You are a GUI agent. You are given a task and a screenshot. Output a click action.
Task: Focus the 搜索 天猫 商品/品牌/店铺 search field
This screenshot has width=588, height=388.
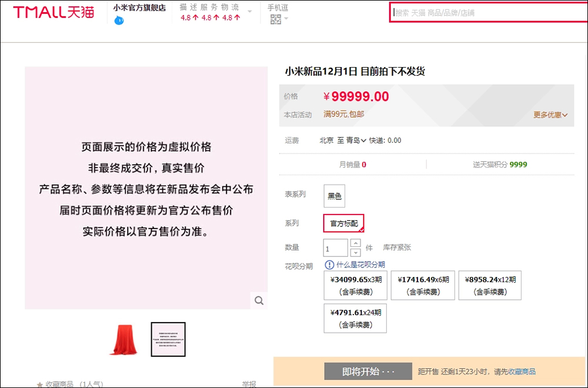click(x=489, y=13)
